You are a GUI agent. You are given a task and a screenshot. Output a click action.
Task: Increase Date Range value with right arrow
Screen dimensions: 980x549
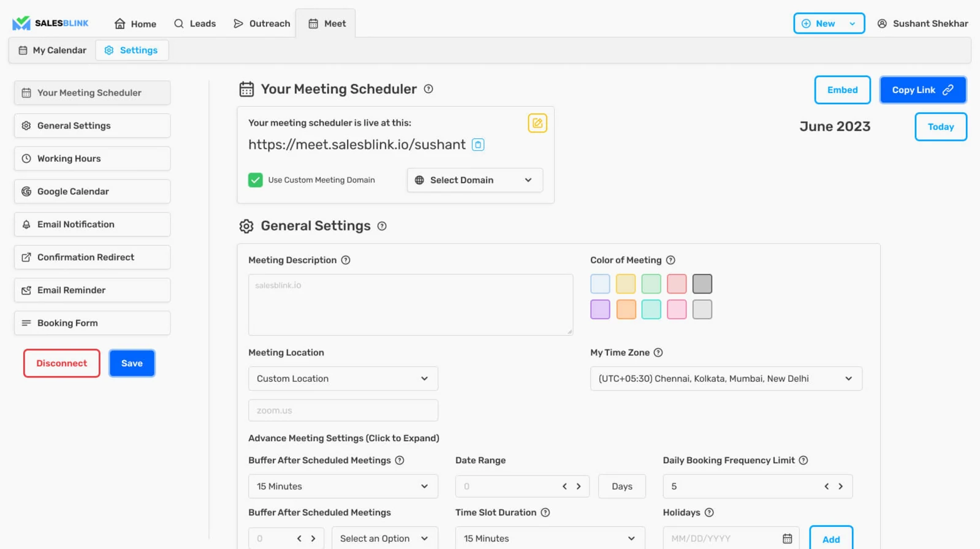[x=579, y=487]
